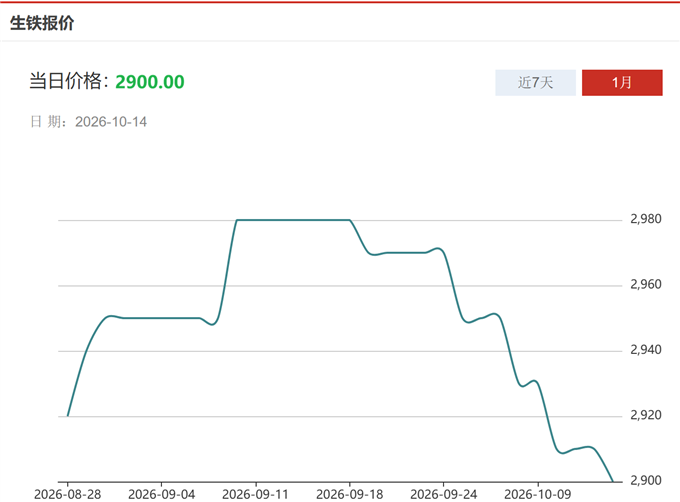The height and width of the screenshot is (502, 680).
Task: Click x-axis label 2026-09-24
Action: 443,494
